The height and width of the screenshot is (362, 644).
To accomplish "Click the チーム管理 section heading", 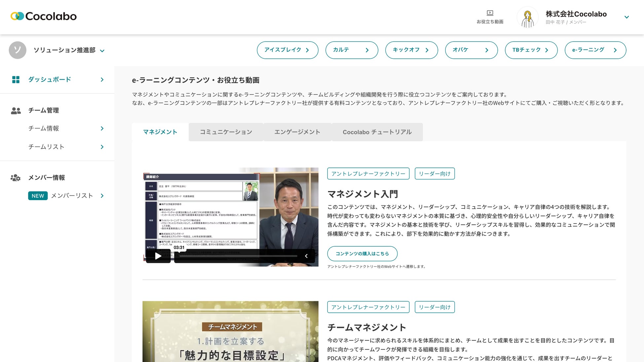I will coord(44,111).
